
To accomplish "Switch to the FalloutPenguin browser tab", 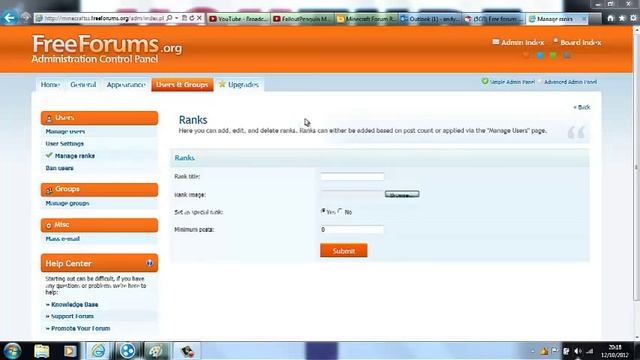I will pyautogui.click(x=303, y=19).
